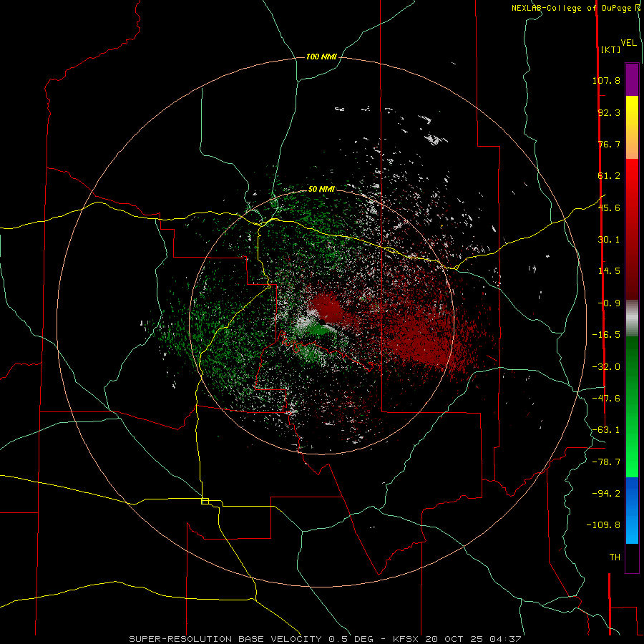The width and height of the screenshot is (644, 644).
Task: Click the -78.7 legend value
Action: [606, 462]
